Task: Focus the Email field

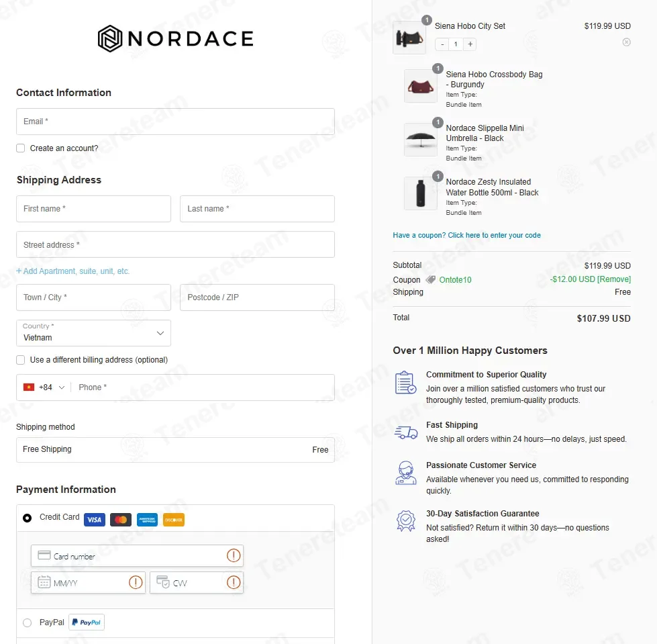Action: pyautogui.click(x=176, y=122)
